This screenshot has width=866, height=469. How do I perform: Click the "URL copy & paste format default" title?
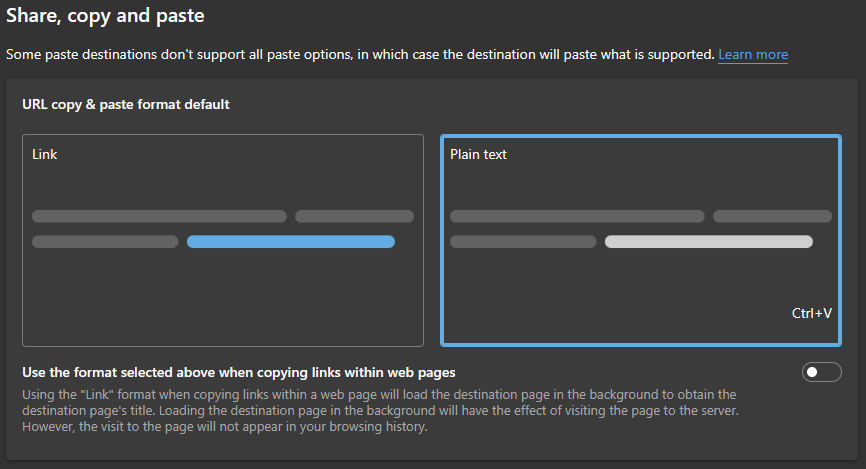click(x=126, y=104)
